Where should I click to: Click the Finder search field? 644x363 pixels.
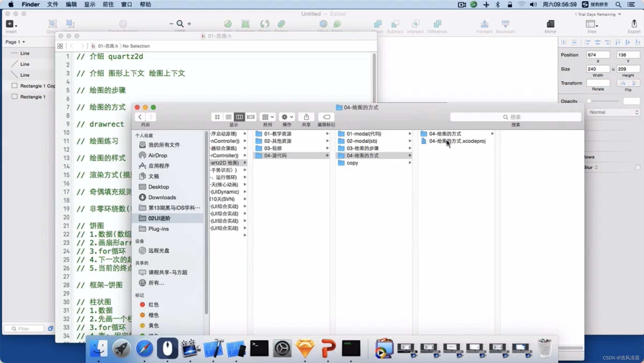515,117
